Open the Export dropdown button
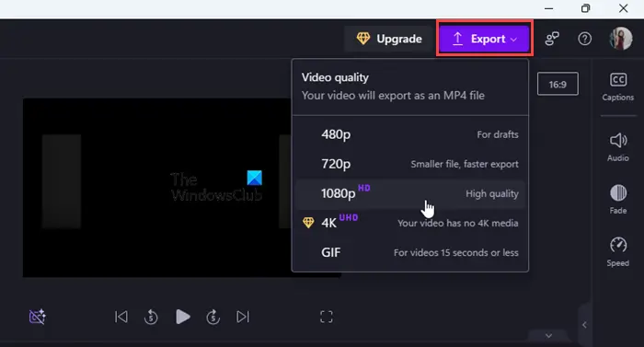Image resolution: width=644 pixels, height=347 pixels. coord(484,39)
